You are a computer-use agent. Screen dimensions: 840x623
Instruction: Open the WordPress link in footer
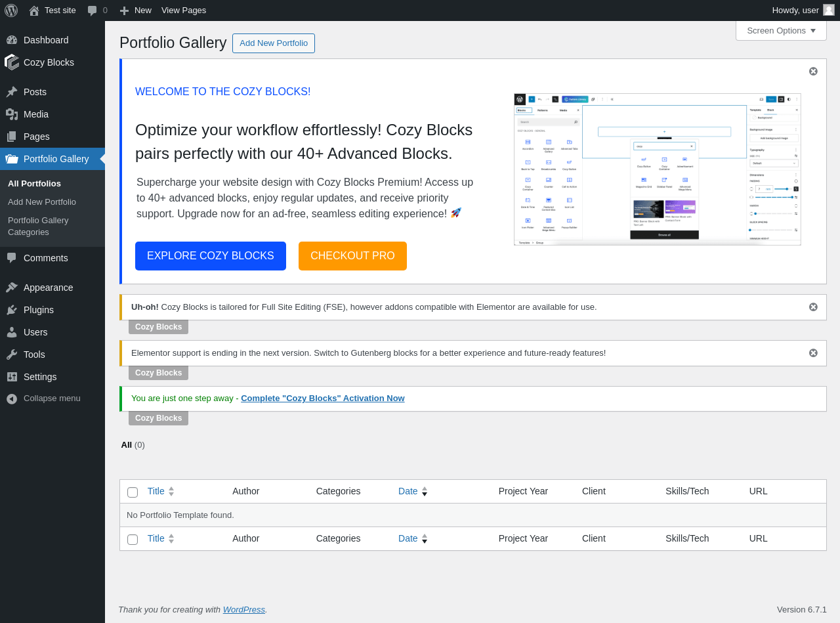pyautogui.click(x=244, y=610)
